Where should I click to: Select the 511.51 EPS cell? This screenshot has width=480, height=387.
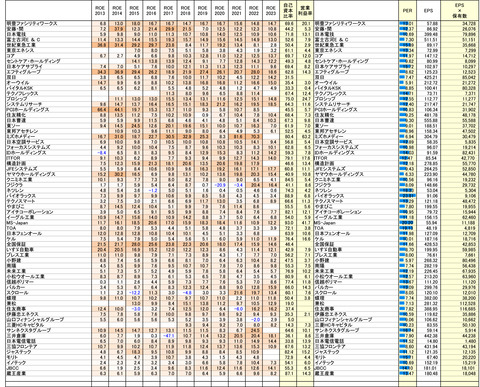click(428, 40)
